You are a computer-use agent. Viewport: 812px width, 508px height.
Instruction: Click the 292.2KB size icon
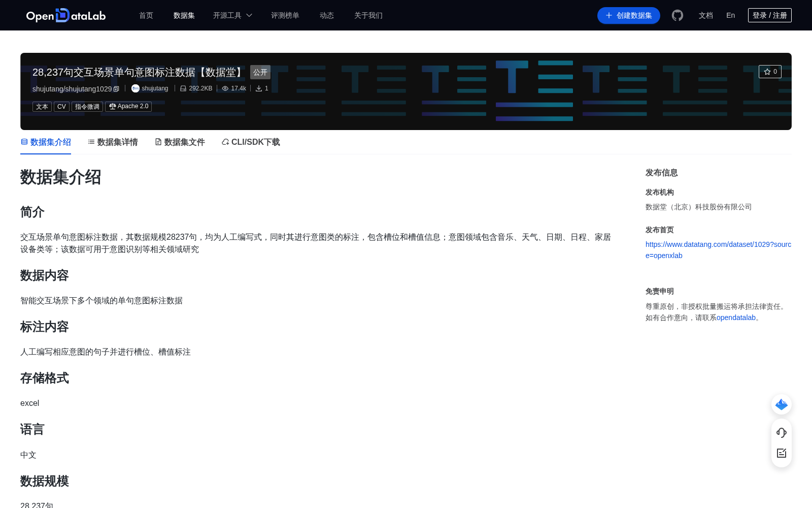(183, 88)
